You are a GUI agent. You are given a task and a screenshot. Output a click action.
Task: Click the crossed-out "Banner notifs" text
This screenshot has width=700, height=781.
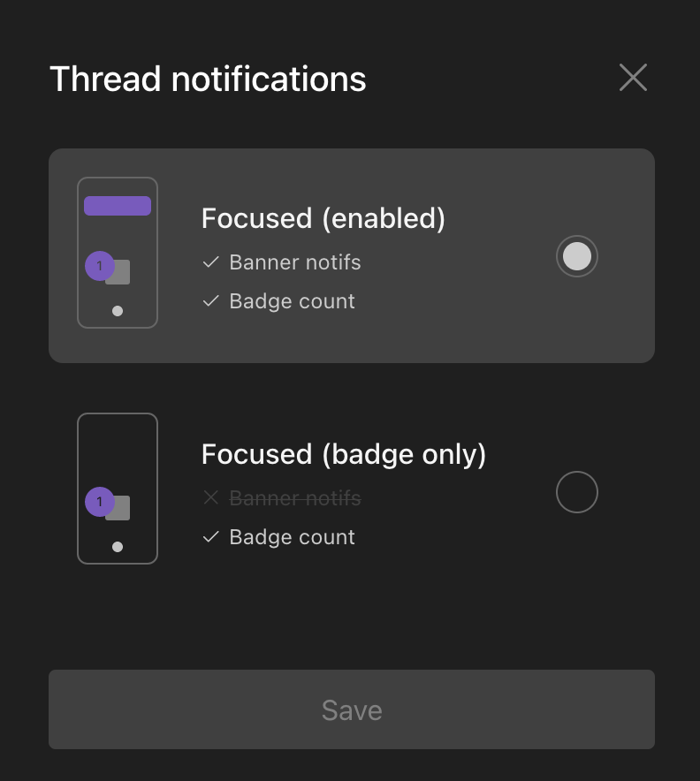tap(295, 498)
